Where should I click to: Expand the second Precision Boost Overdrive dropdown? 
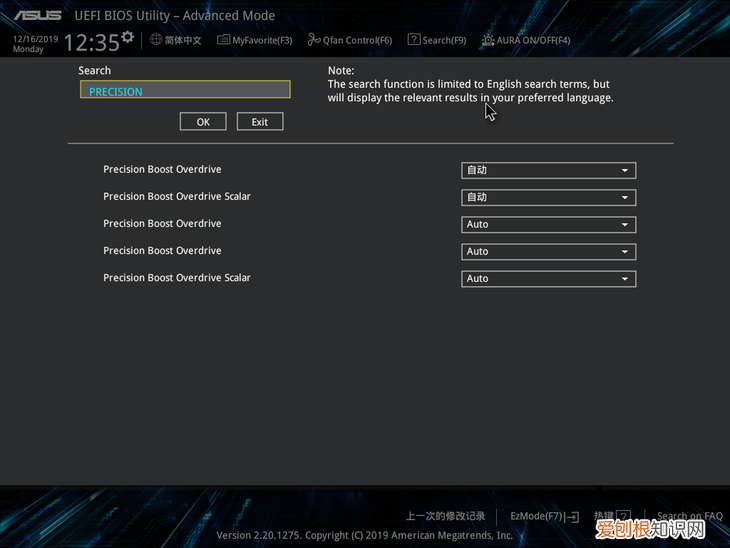[x=548, y=225]
